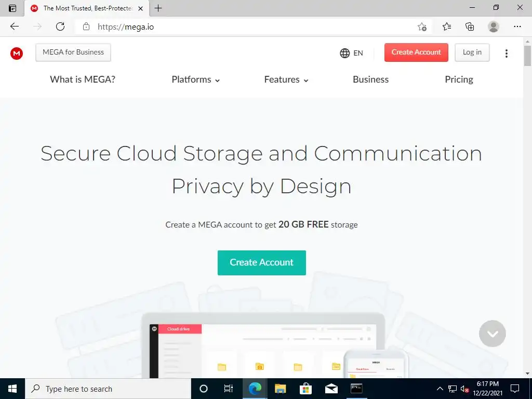
Task: Open Microsoft Store from the taskbar
Action: [305, 389]
